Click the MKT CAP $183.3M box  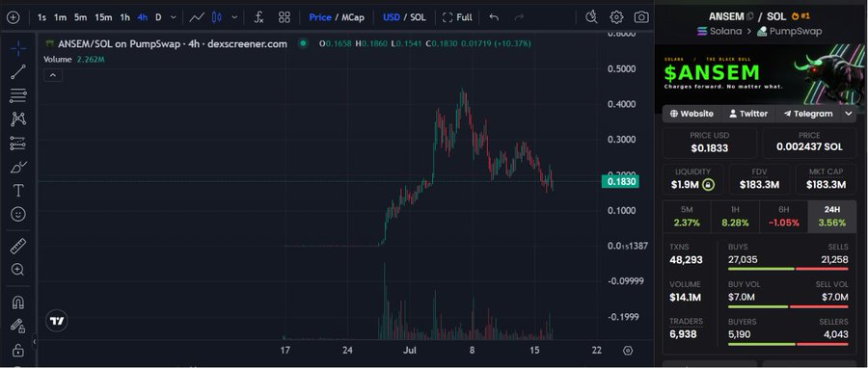pos(826,179)
